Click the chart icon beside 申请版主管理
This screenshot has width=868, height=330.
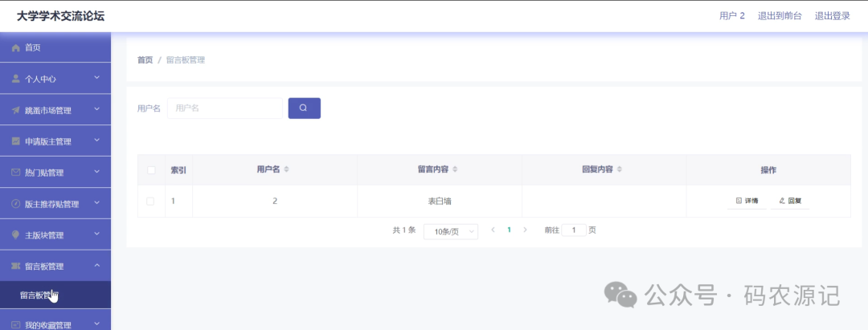pos(16,141)
